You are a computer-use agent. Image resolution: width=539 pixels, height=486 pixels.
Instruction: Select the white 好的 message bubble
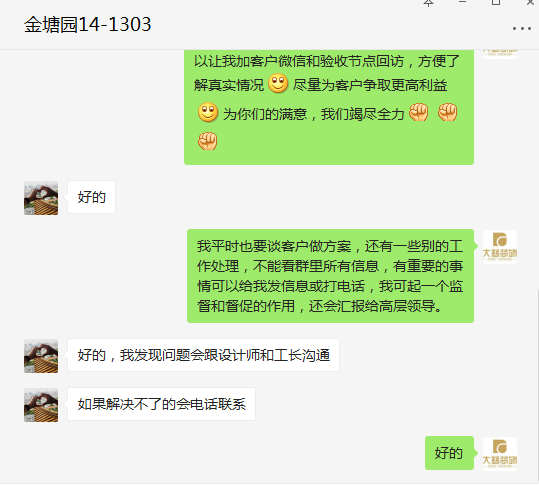pos(91,197)
